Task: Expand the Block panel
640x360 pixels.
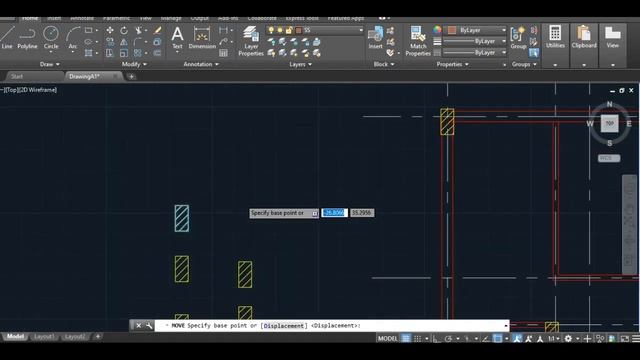Action: pyautogui.click(x=384, y=64)
